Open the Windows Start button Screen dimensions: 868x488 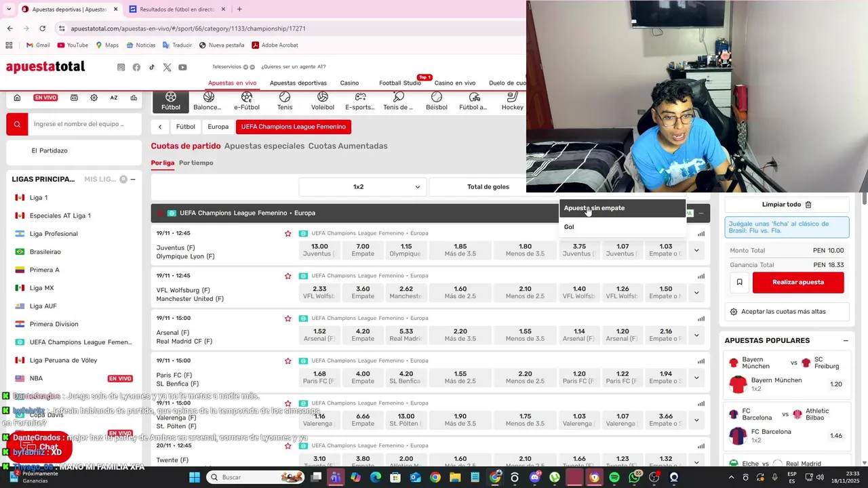pos(195,477)
